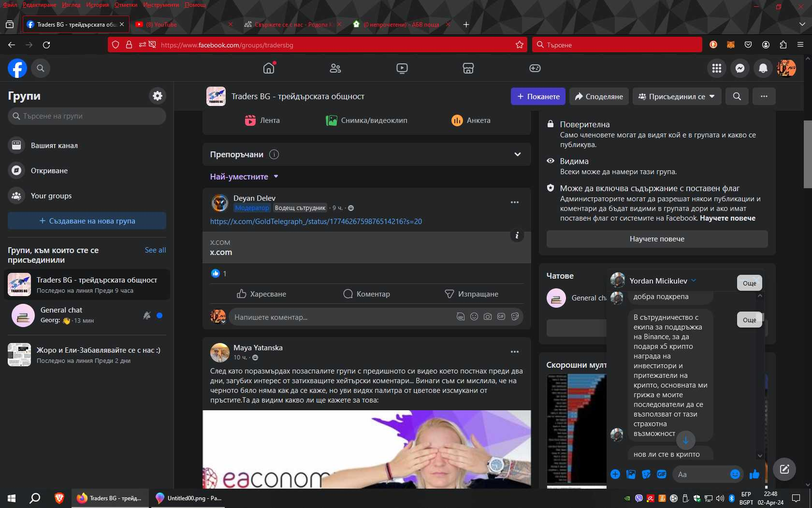Add GIF to the comment
This screenshot has width=812, height=508.
click(501, 316)
